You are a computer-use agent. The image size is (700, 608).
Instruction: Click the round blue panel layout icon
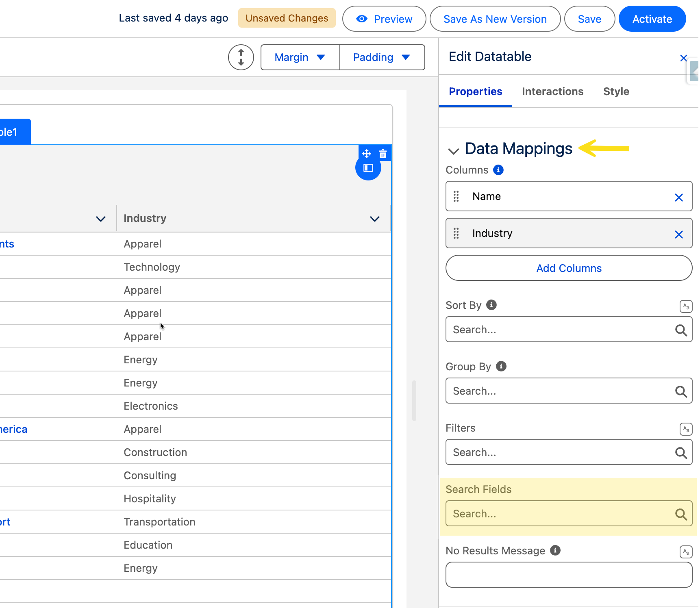point(368,168)
